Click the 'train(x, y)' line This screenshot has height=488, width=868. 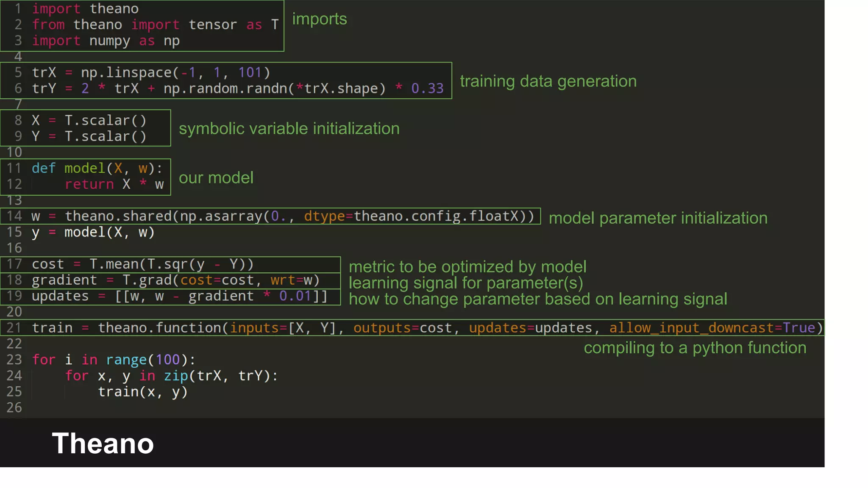143,392
